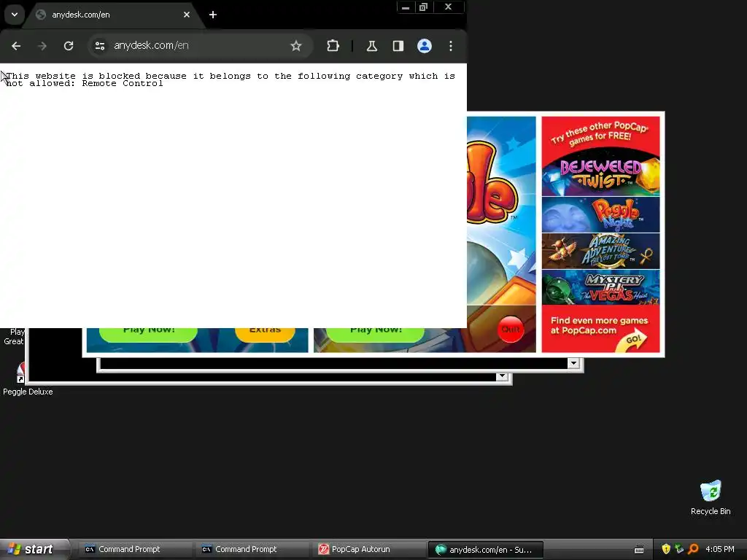Switch to second Command Prompt taskbar item
747x560 pixels.
click(x=252, y=550)
